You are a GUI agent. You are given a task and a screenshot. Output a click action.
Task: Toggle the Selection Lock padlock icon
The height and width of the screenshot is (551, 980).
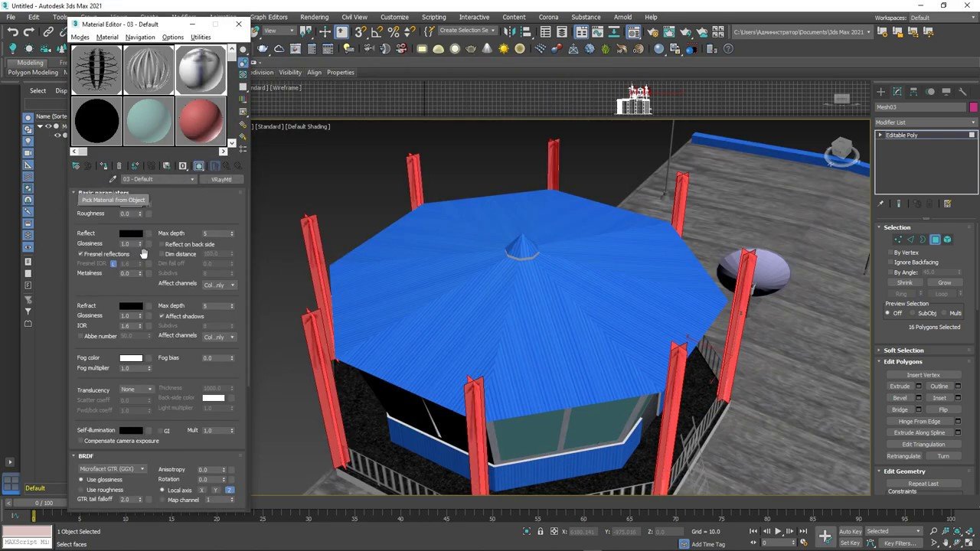541,532
